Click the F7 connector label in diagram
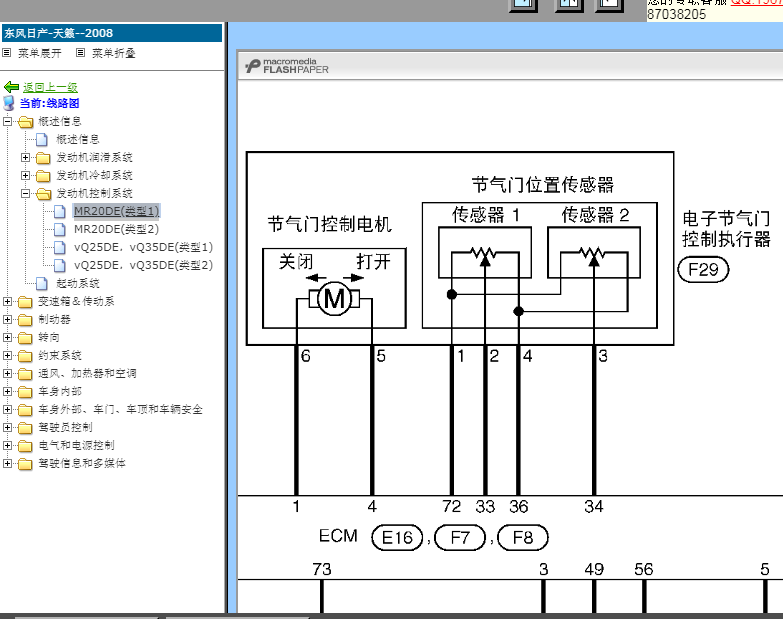 [460, 538]
